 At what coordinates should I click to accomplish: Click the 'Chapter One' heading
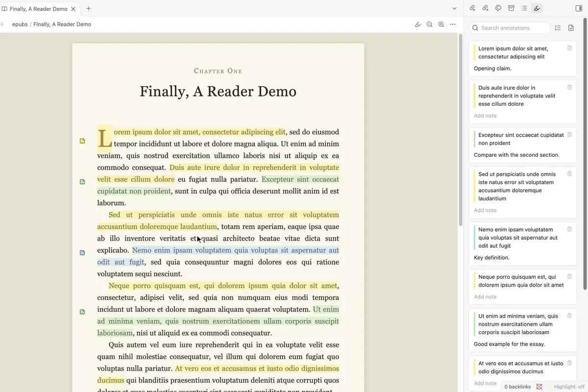[218, 71]
